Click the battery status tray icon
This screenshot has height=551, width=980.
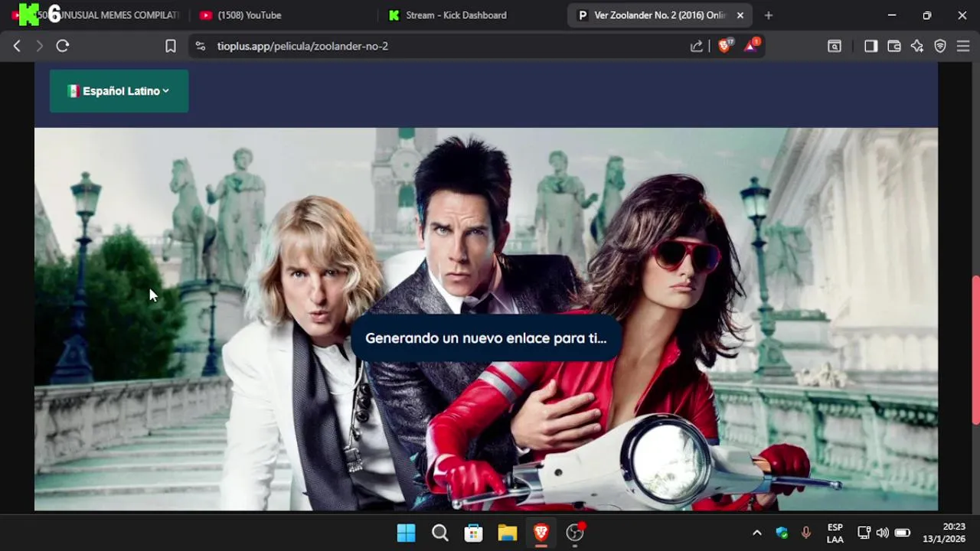click(903, 533)
